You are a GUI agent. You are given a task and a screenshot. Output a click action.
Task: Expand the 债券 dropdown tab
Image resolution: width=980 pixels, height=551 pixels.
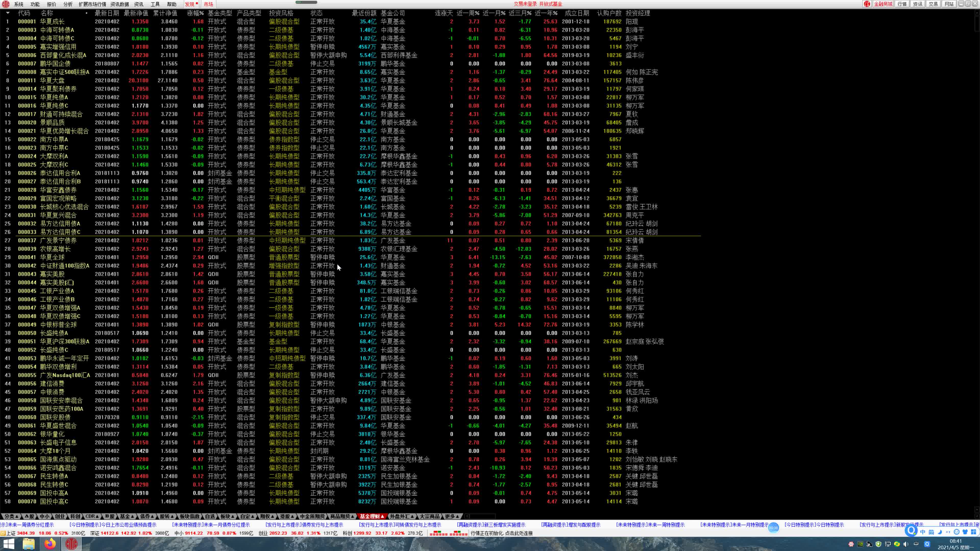[147, 516]
